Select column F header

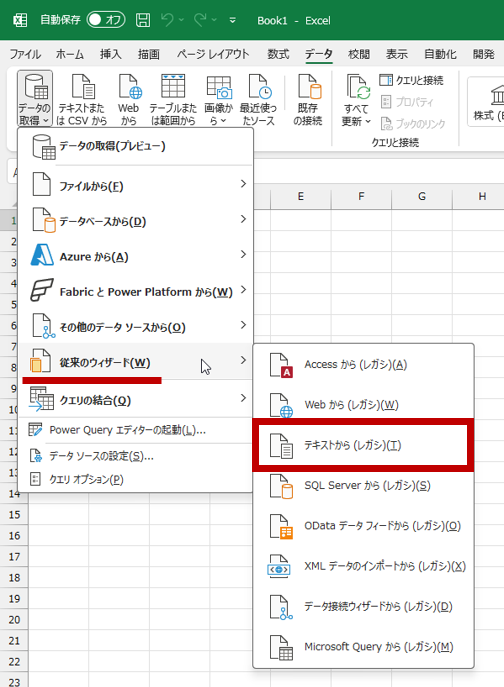tap(361, 196)
